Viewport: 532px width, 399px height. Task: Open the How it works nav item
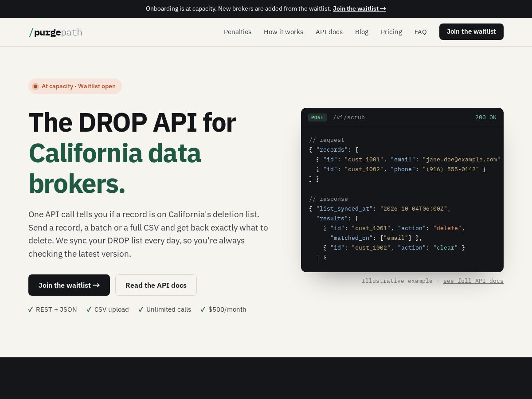283,32
